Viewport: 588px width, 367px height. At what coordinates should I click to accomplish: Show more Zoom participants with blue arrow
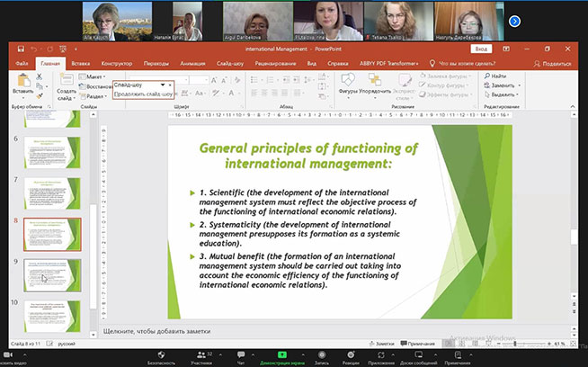(x=514, y=22)
